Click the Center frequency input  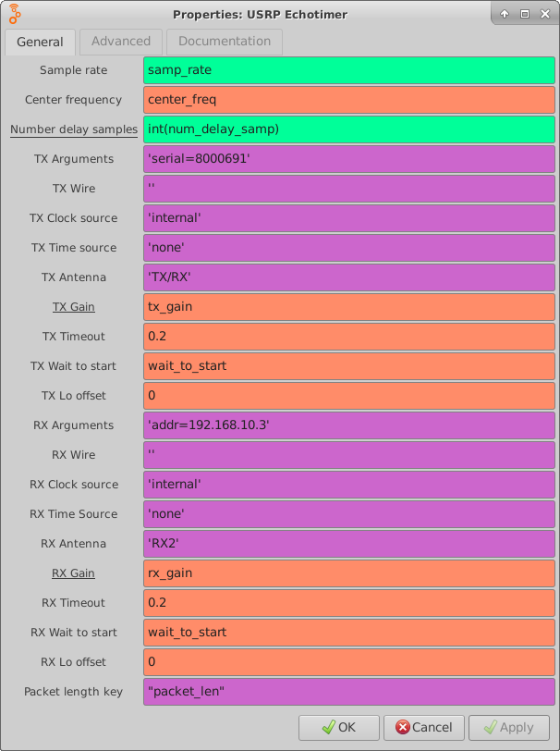pyautogui.click(x=349, y=100)
